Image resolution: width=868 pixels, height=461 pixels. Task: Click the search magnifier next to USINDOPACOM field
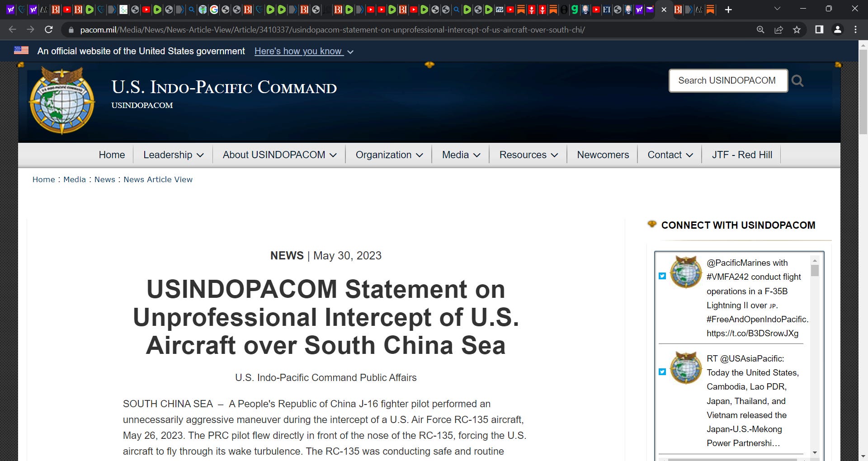[x=797, y=81]
